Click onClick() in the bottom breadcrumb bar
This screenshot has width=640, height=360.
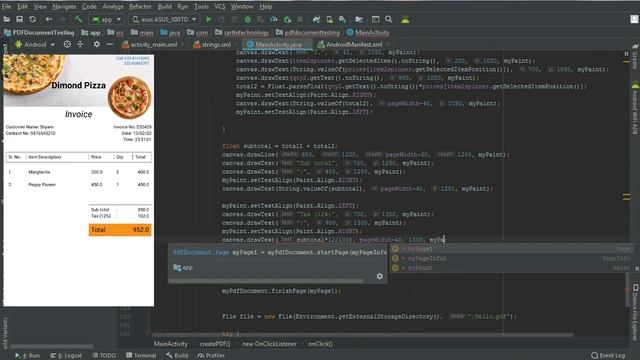(320, 344)
